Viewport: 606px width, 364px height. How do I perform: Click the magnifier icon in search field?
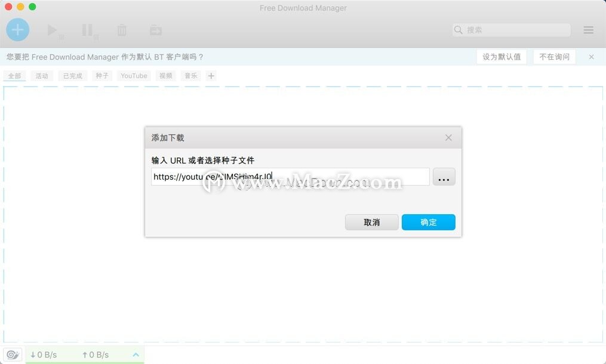pyautogui.click(x=458, y=29)
